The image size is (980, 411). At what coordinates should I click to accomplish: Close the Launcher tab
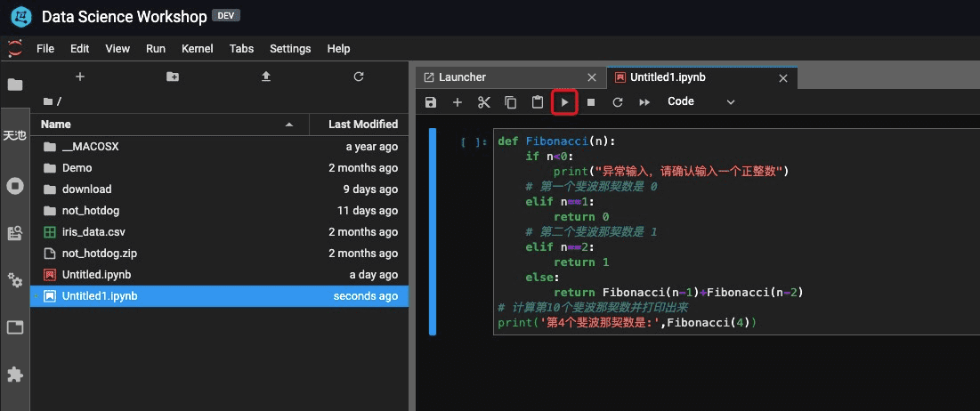pyautogui.click(x=592, y=78)
